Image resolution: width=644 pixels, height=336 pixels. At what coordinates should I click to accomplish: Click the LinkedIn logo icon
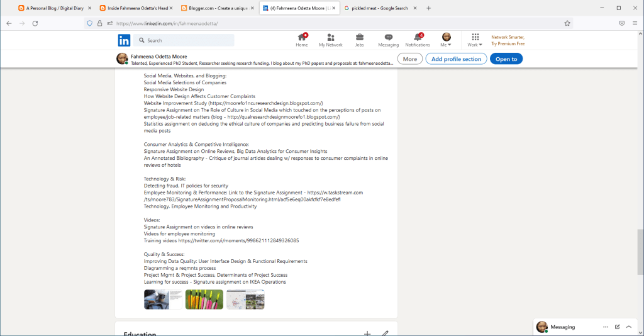(124, 40)
